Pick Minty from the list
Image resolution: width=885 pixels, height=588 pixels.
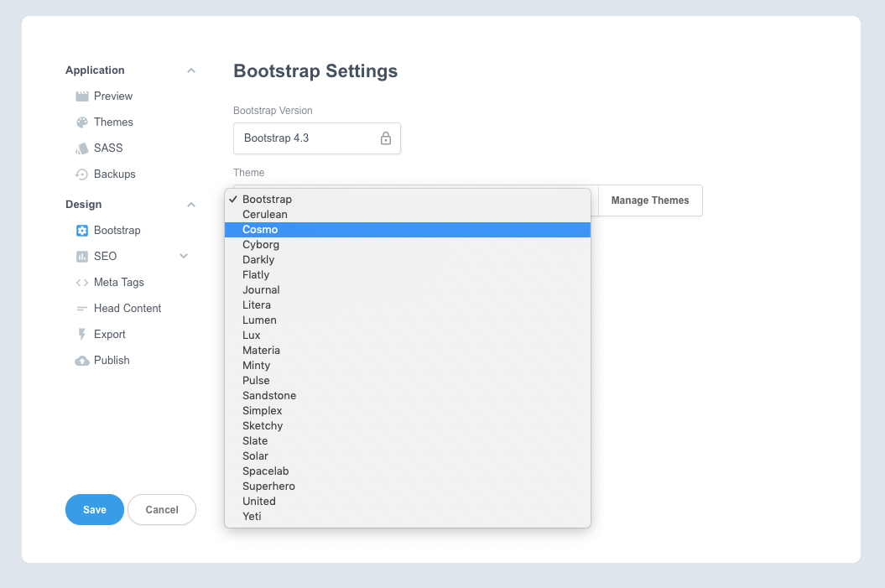[x=408, y=366]
